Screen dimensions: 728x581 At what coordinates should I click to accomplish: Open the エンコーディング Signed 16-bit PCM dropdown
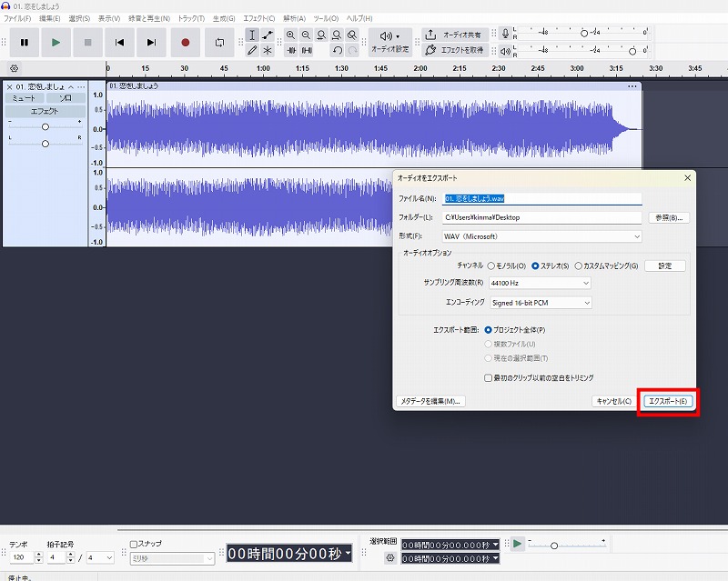541,303
